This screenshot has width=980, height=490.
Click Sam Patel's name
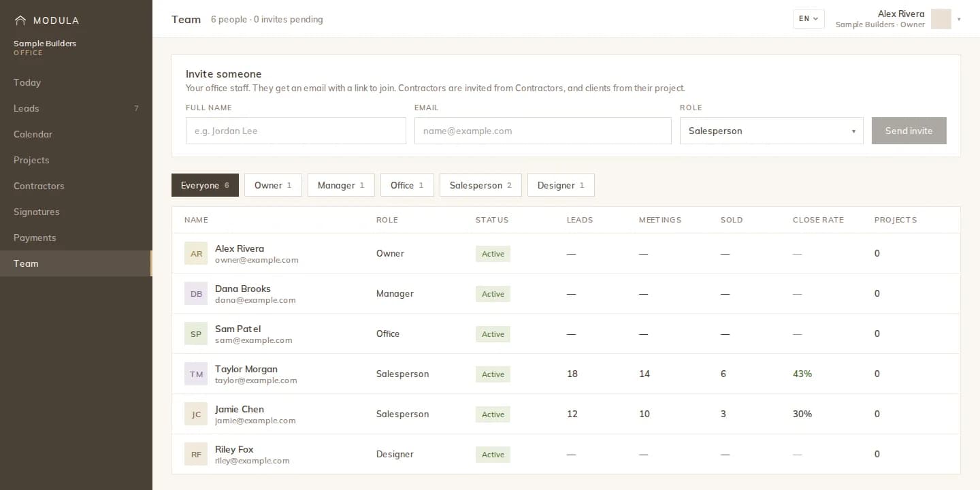(x=238, y=329)
